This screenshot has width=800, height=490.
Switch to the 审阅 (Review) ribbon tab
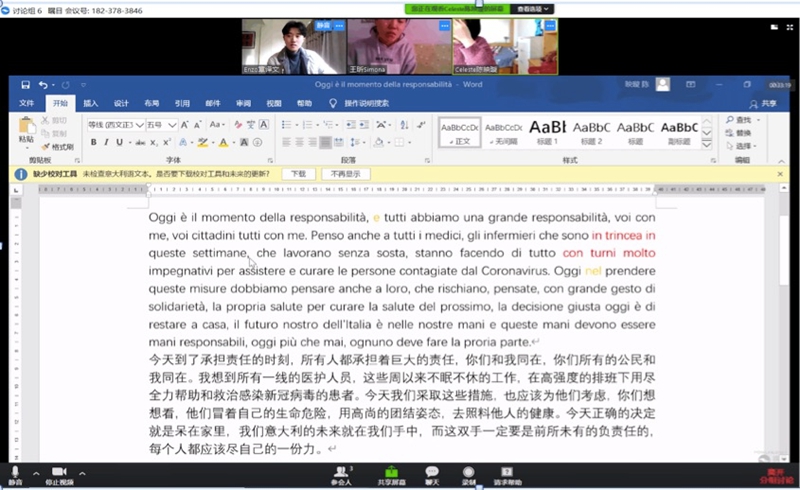[243, 103]
